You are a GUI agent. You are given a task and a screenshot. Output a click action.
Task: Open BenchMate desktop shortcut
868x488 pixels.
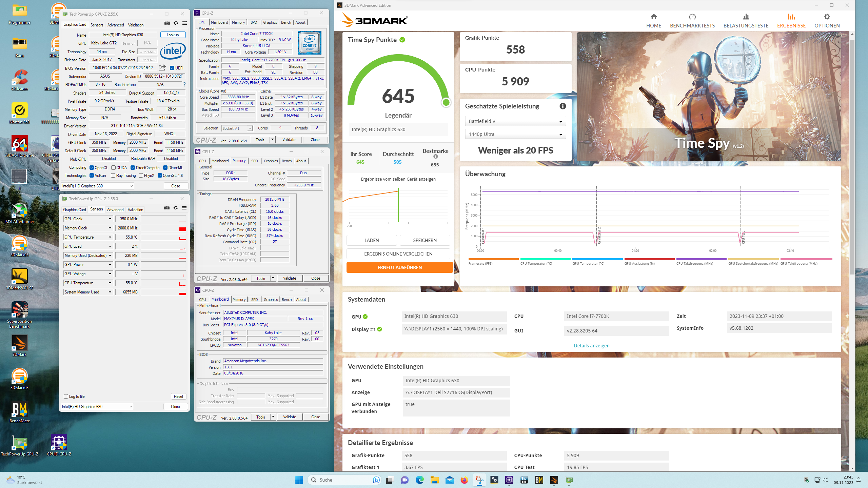click(x=20, y=413)
